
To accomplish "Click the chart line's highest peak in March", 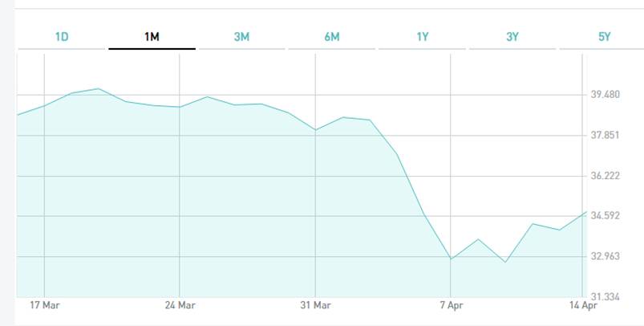I will (98, 88).
